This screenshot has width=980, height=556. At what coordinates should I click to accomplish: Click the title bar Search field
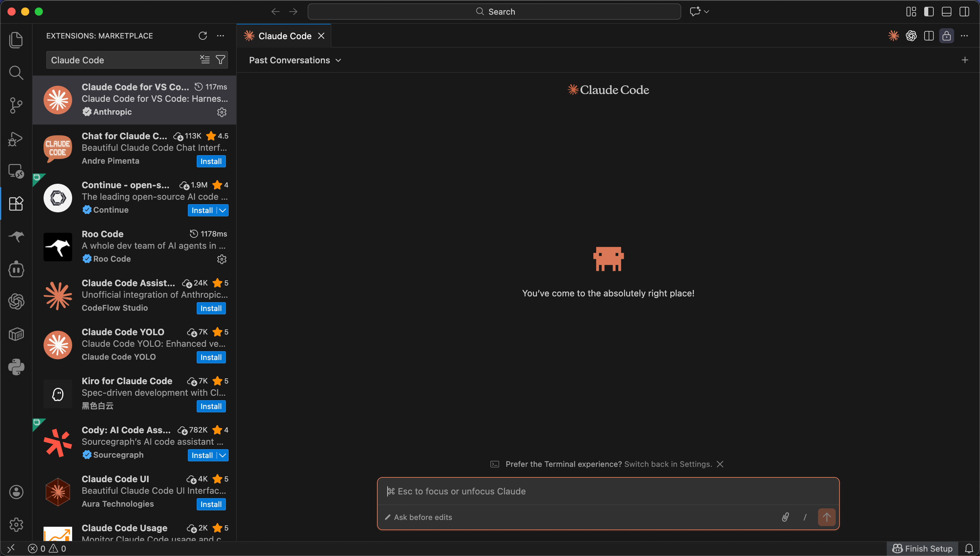tap(494, 12)
